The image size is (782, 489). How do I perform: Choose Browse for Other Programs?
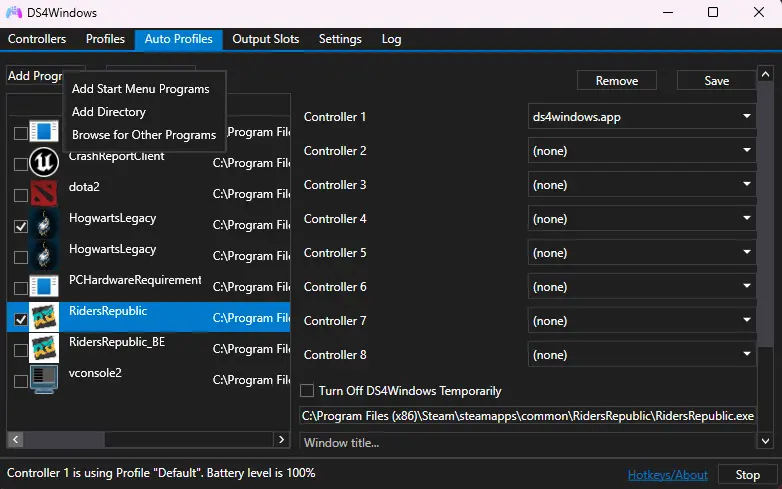144,135
